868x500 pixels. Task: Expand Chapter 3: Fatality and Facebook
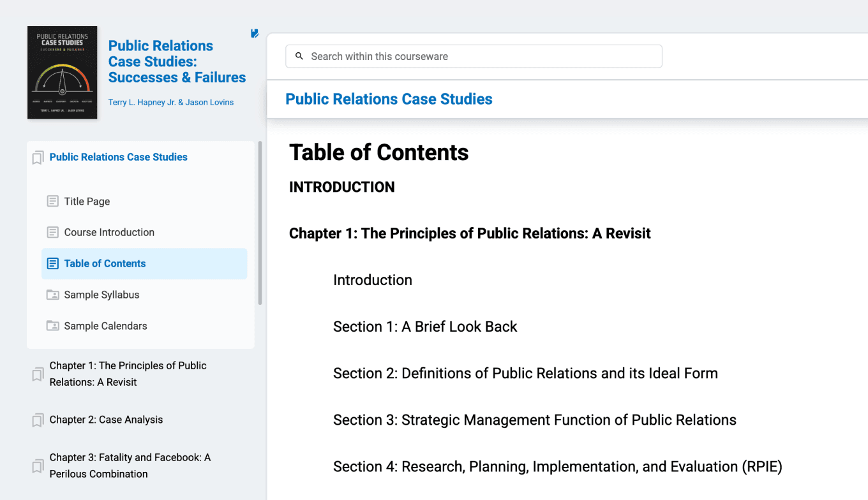pos(130,466)
